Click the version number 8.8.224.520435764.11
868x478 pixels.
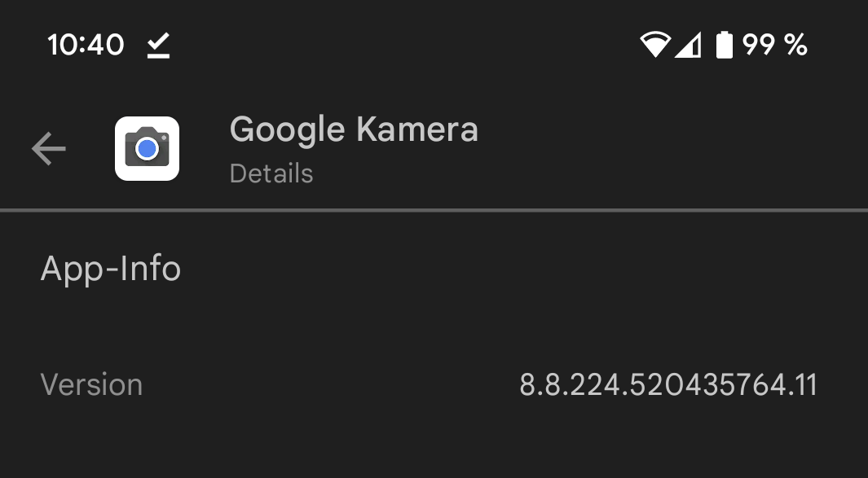668,384
